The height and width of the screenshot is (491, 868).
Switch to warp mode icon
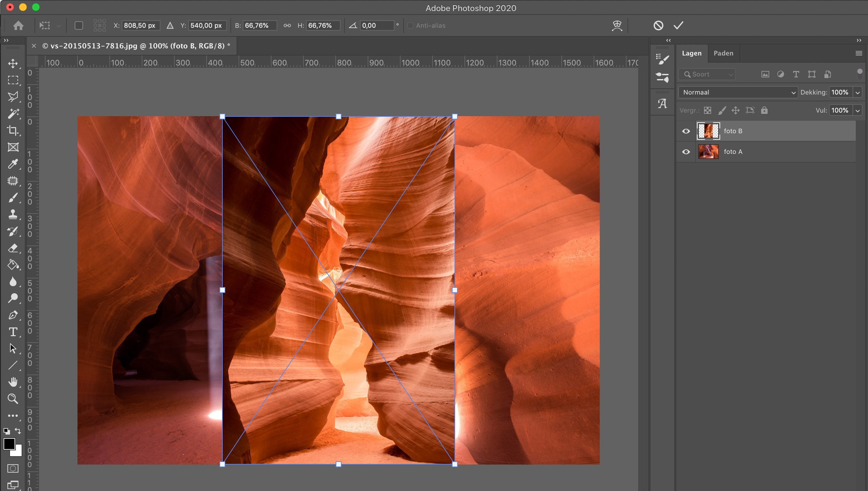(x=617, y=25)
